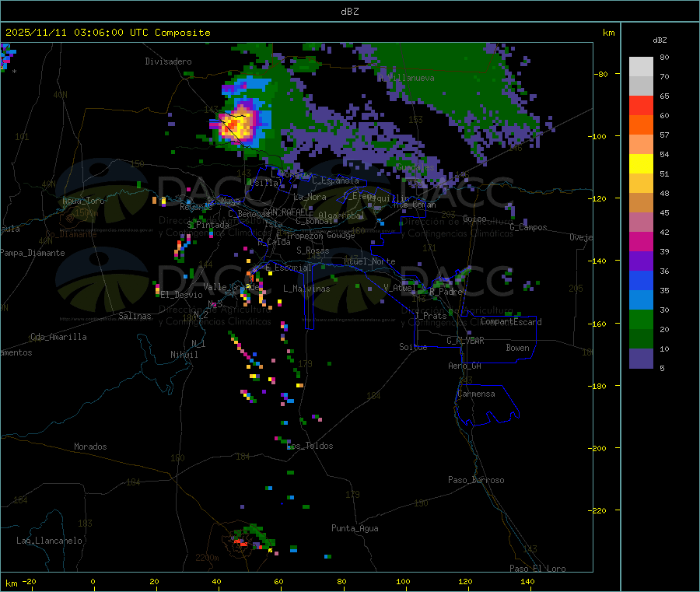This screenshot has height=592, width=700.
Task: Click the 'El_Desvio' location label
Action: (x=181, y=295)
